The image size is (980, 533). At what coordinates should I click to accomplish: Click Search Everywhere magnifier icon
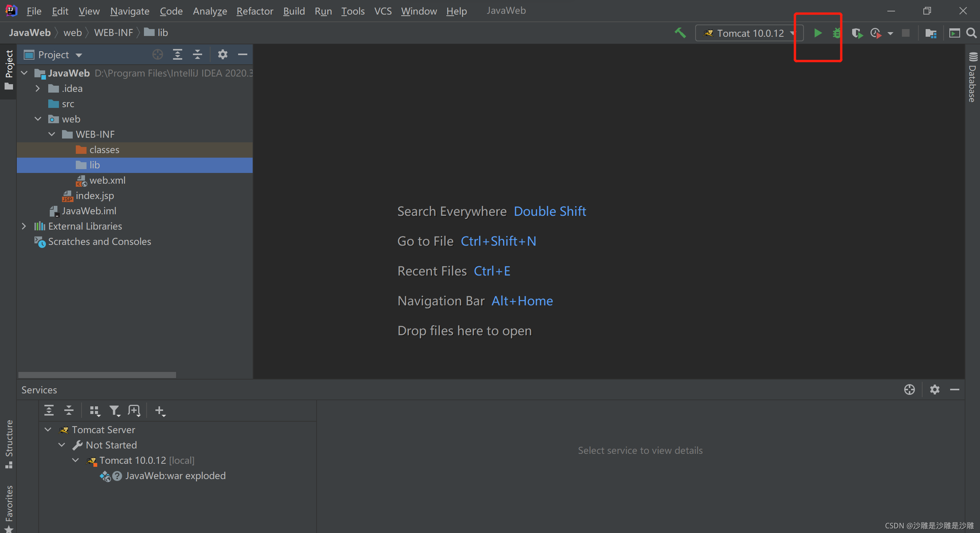pos(971,33)
